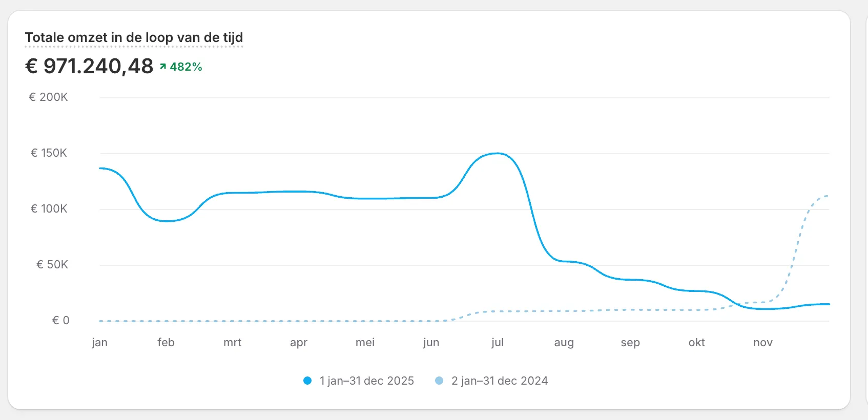The width and height of the screenshot is (868, 420).
Task: Click the July peak of the 2025 line
Action: click(497, 153)
